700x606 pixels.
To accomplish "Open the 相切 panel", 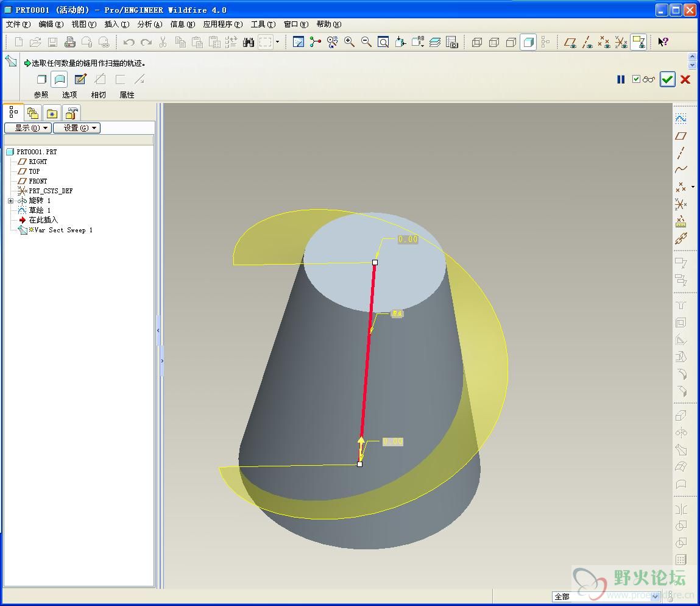I will [98, 94].
